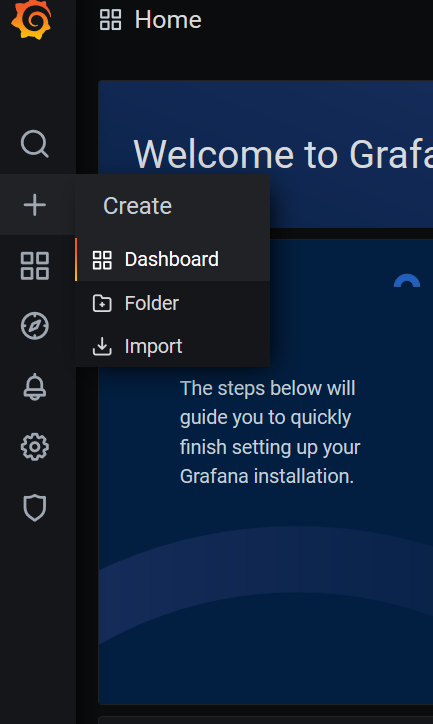Select Folder in Create menu
The image size is (433, 724).
[x=173, y=303]
